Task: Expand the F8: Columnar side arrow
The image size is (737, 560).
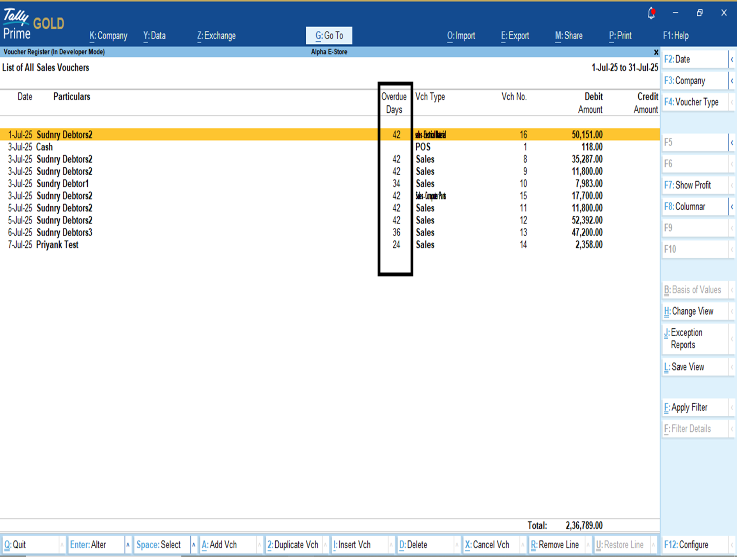Action: pos(732,207)
